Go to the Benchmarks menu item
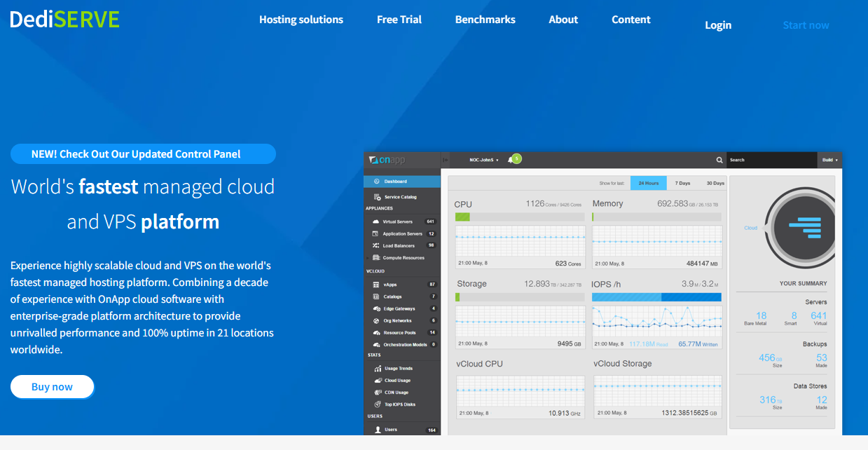 pos(485,20)
